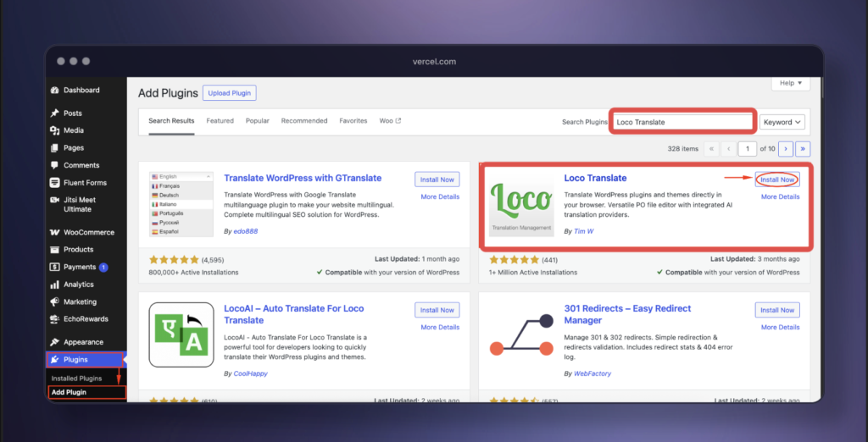Open the Woo external tab
868x442 pixels.
coord(390,120)
